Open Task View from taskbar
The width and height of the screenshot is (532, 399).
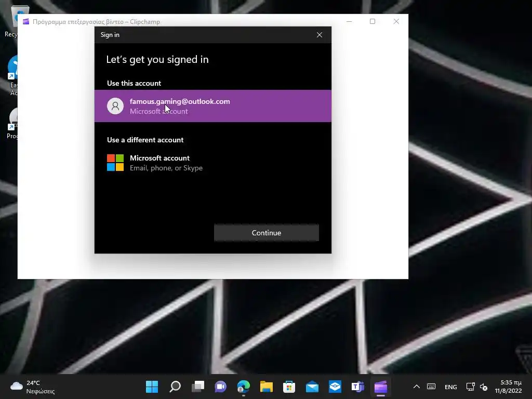click(198, 387)
